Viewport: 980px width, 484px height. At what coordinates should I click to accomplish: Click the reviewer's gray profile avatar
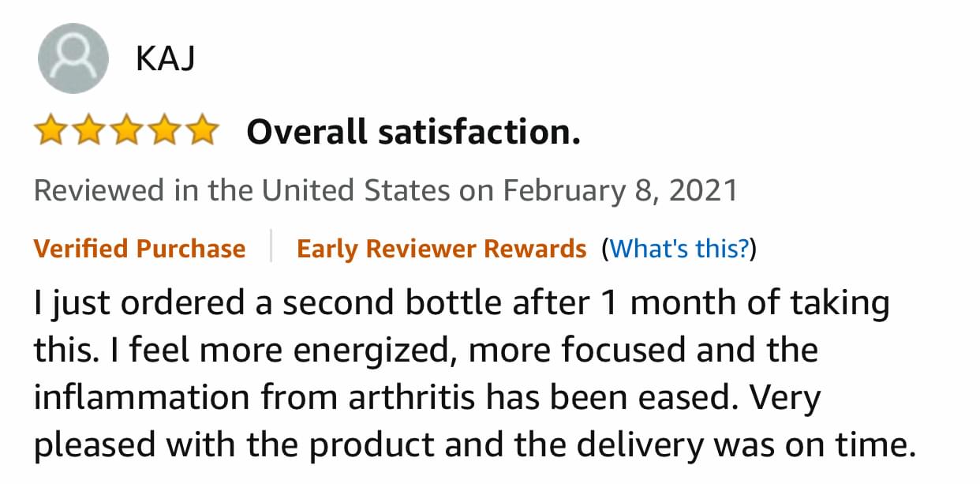73,58
